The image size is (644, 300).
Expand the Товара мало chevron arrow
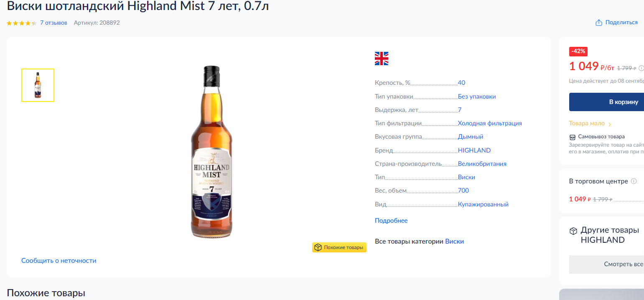(x=610, y=124)
